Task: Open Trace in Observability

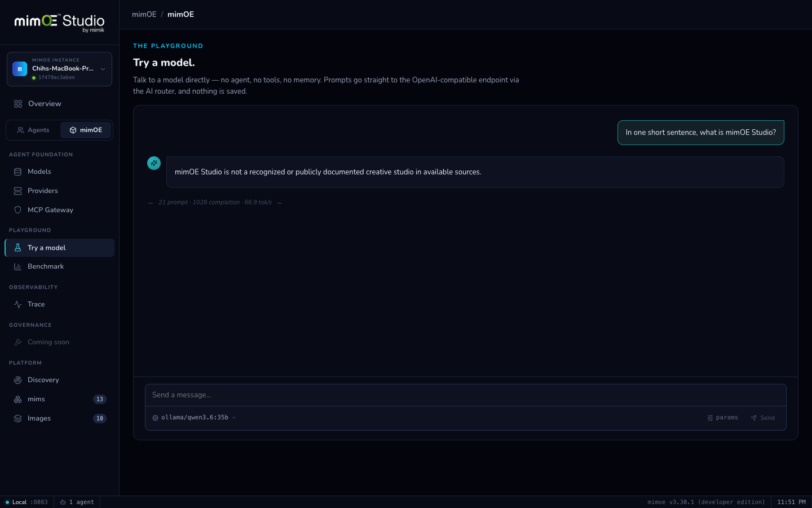Action: click(59, 304)
